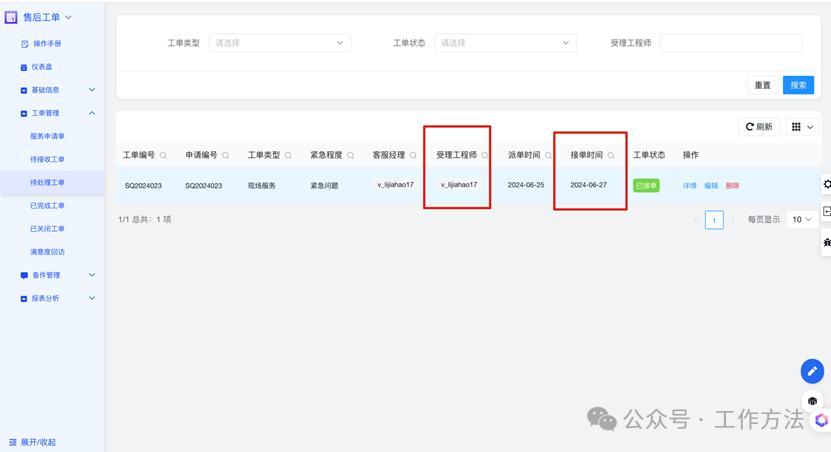Open 已完成工单 in sidebar

pyautogui.click(x=47, y=205)
